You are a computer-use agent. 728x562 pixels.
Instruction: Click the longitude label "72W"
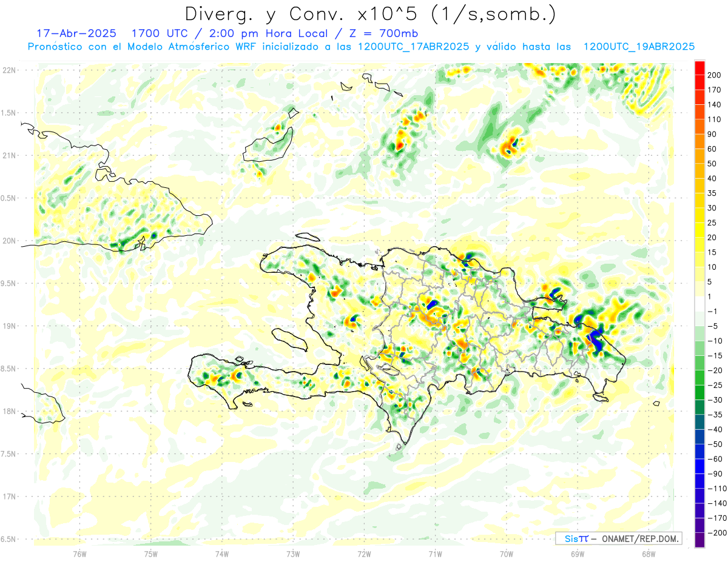point(364,554)
